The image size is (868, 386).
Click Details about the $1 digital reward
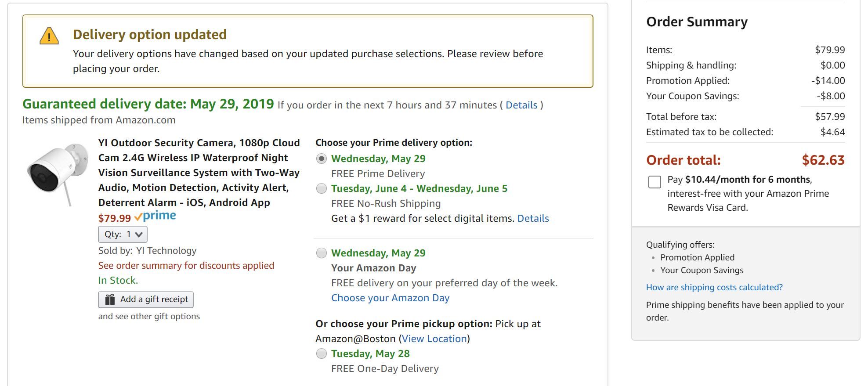click(533, 218)
